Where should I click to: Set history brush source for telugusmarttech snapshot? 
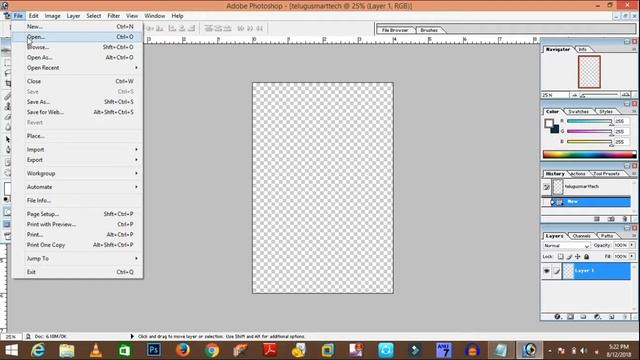547,187
